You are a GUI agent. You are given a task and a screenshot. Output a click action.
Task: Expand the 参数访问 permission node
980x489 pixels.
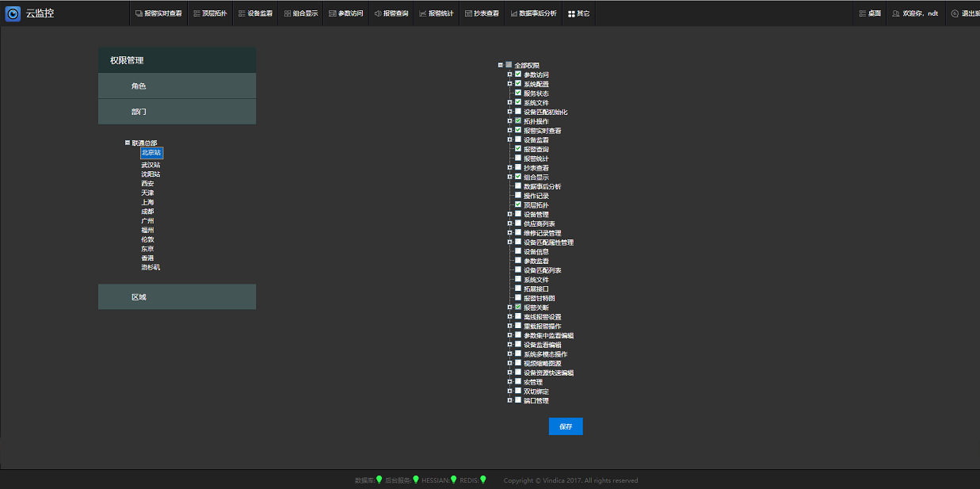(x=509, y=74)
